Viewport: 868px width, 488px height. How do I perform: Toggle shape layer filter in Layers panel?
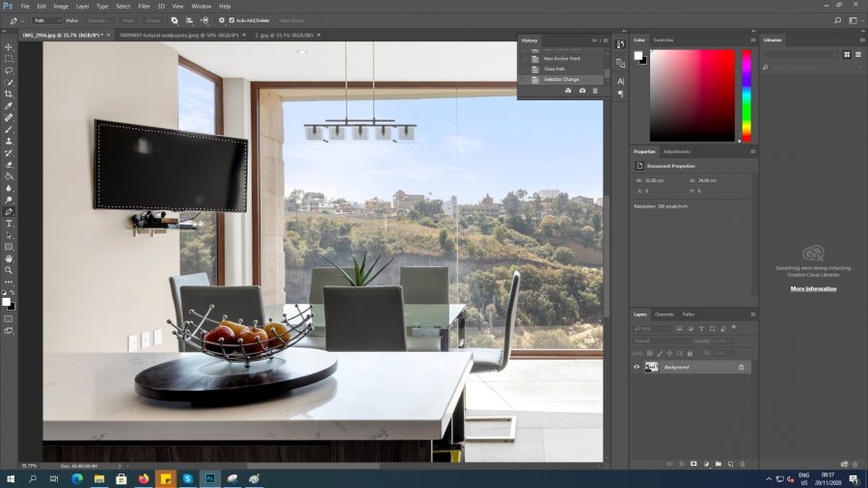pos(713,329)
